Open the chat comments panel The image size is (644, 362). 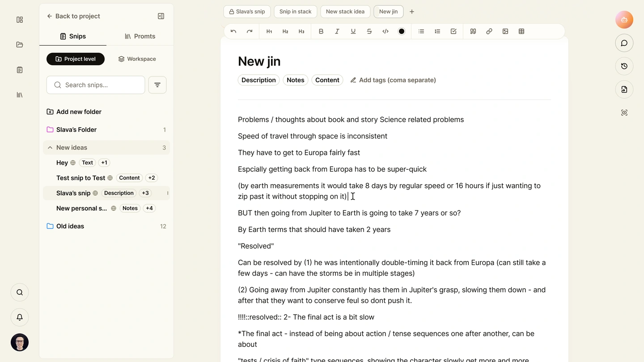click(x=624, y=43)
